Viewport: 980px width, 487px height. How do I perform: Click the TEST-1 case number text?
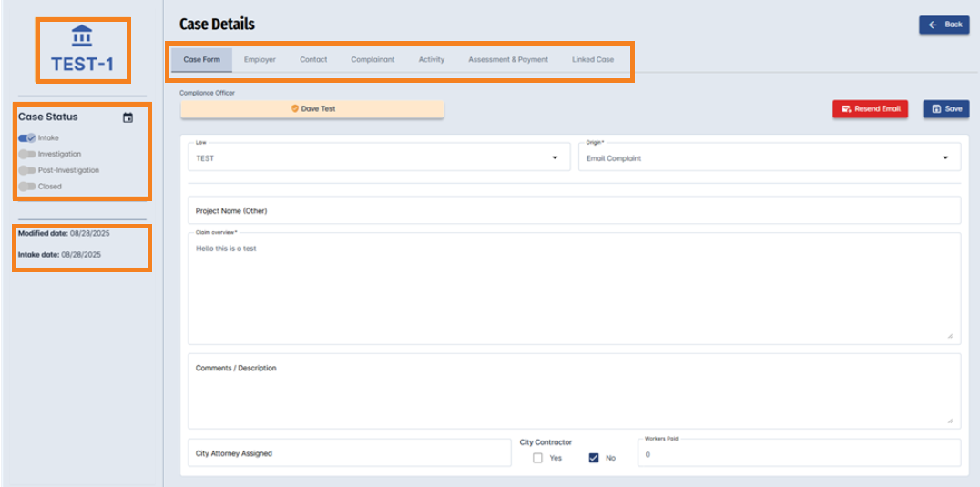(83, 64)
